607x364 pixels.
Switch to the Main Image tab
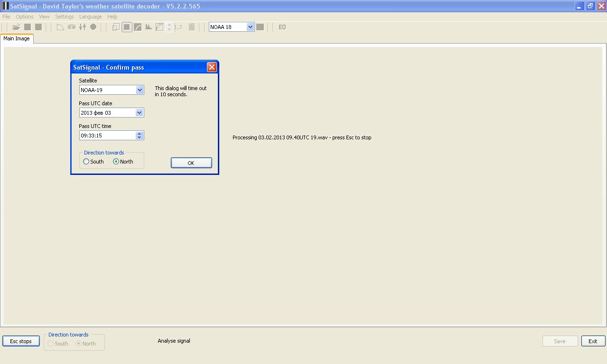pos(17,39)
